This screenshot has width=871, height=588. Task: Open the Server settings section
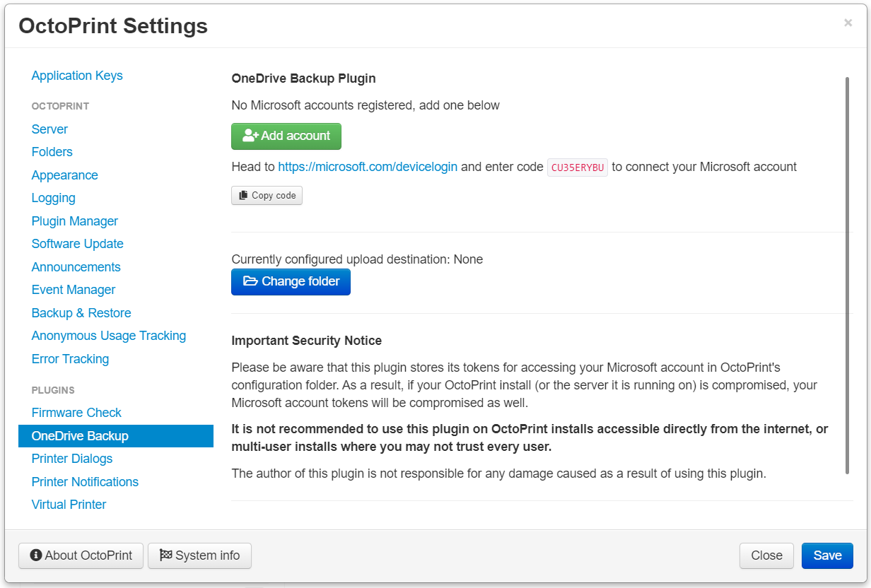(49, 129)
